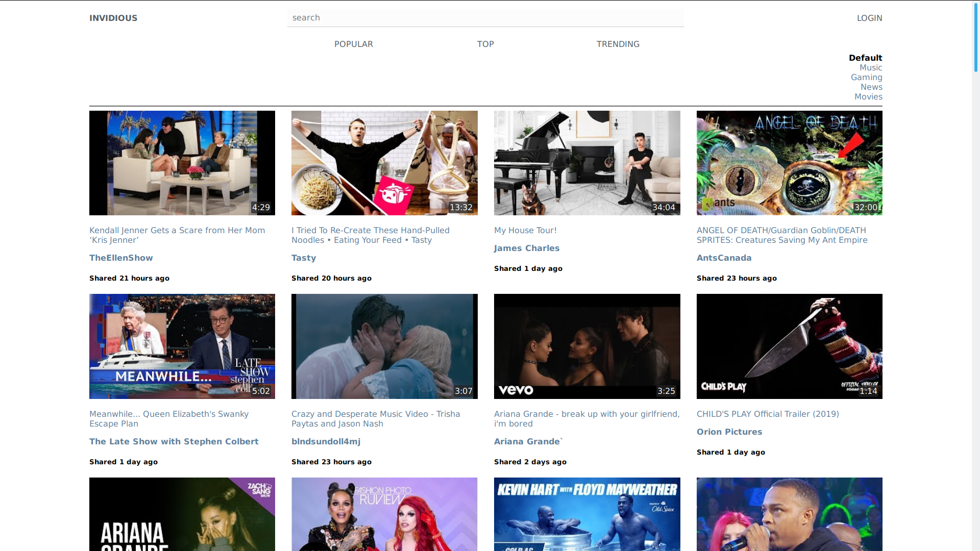980x551 pixels.
Task: Click title 'I Tried To Re-Create These Hand-Pulled Noodles'
Action: [x=371, y=235]
